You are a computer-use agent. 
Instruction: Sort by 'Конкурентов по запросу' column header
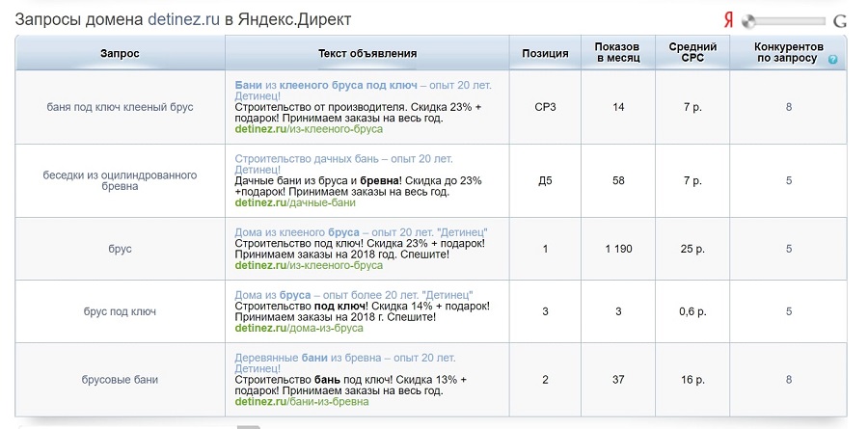788,53
